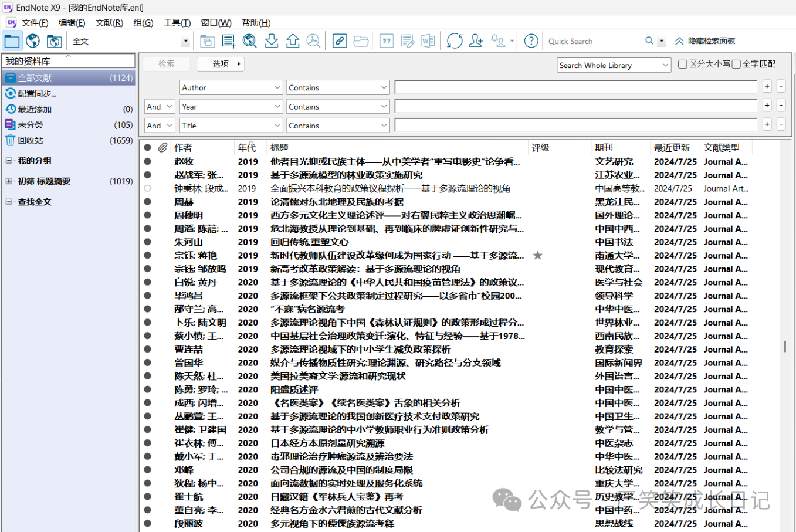
Task: Toggle the read status dot for 钟秉林 entry
Action: [147, 189]
